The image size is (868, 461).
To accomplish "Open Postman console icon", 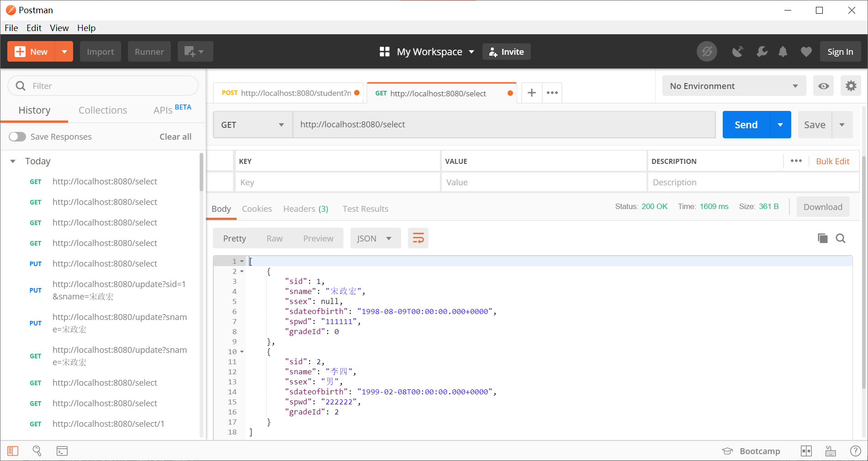I will pyautogui.click(x=62, y=451).
